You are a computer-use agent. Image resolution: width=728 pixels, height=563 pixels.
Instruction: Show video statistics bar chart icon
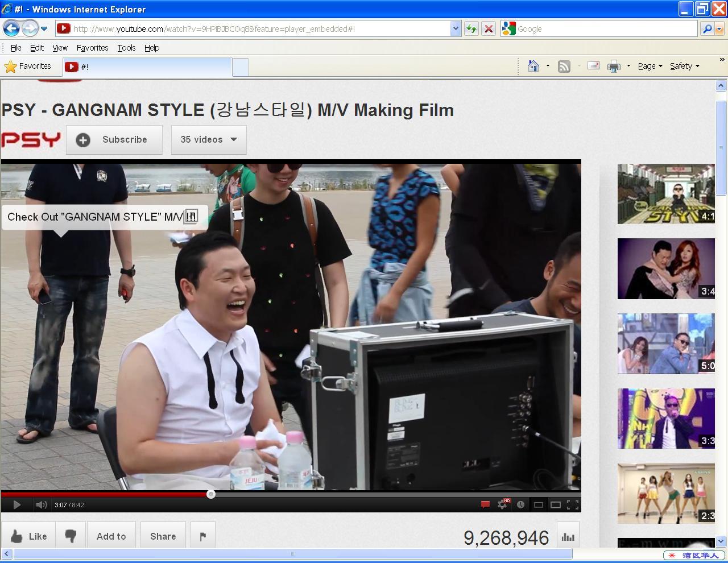pos(568,536)
